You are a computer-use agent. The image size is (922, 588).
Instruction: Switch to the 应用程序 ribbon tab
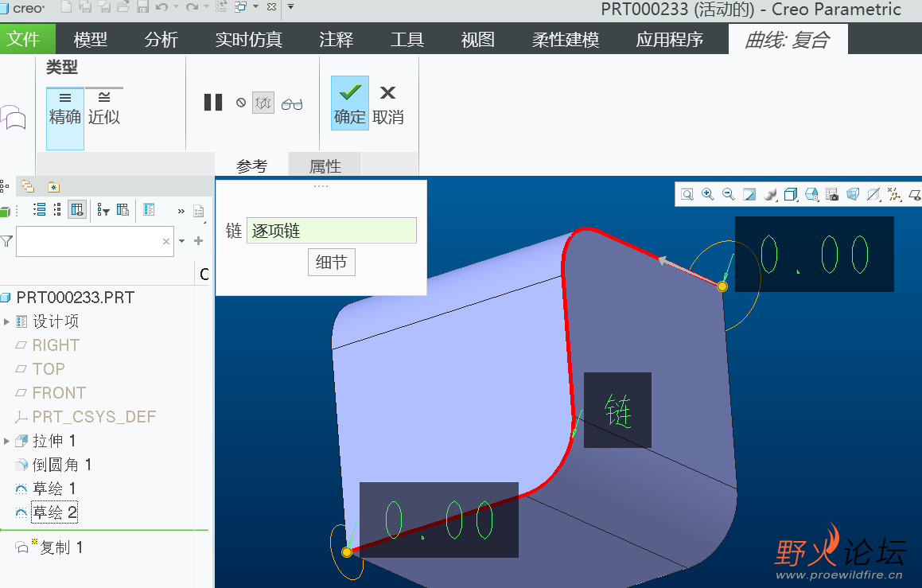pyautogui.click(x=670, y=40)
